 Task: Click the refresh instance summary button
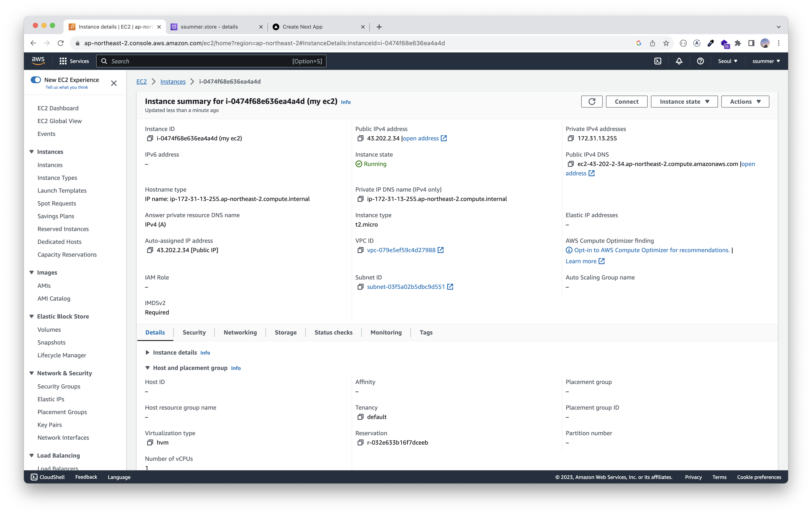click(592, 102)
